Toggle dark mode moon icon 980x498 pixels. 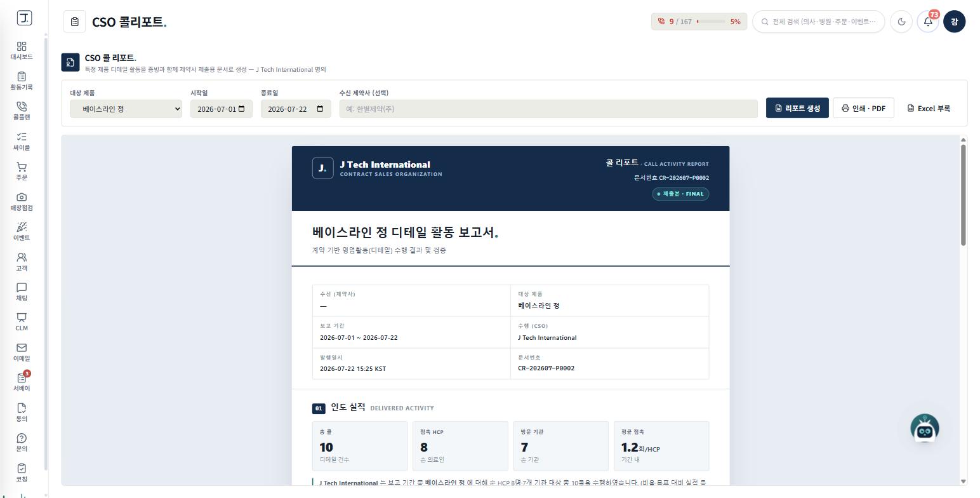pos(901,22)
